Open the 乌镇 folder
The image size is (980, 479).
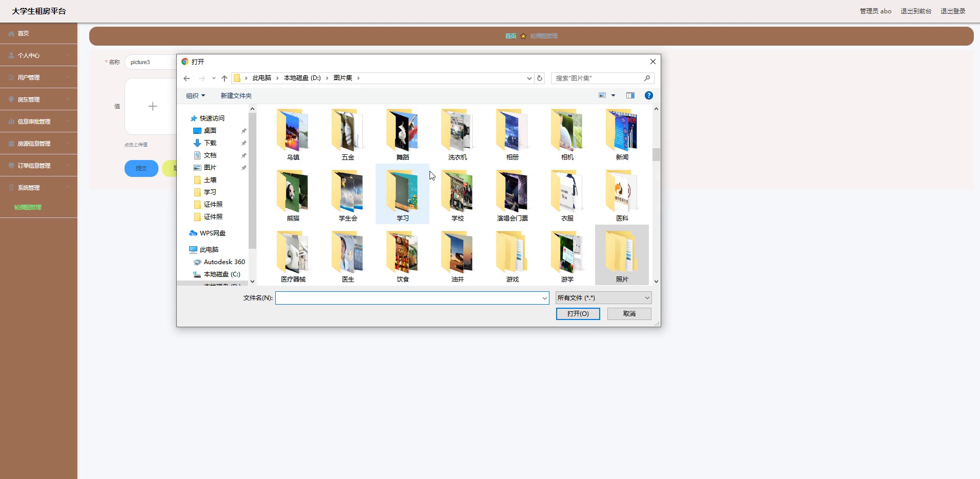click(x=293, y=134)
